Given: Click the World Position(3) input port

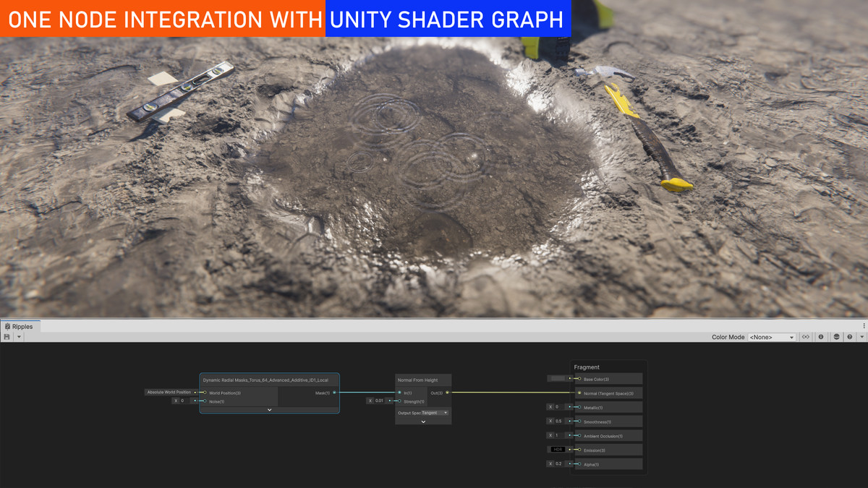Looking at the screenshot, I should point(205,393).
